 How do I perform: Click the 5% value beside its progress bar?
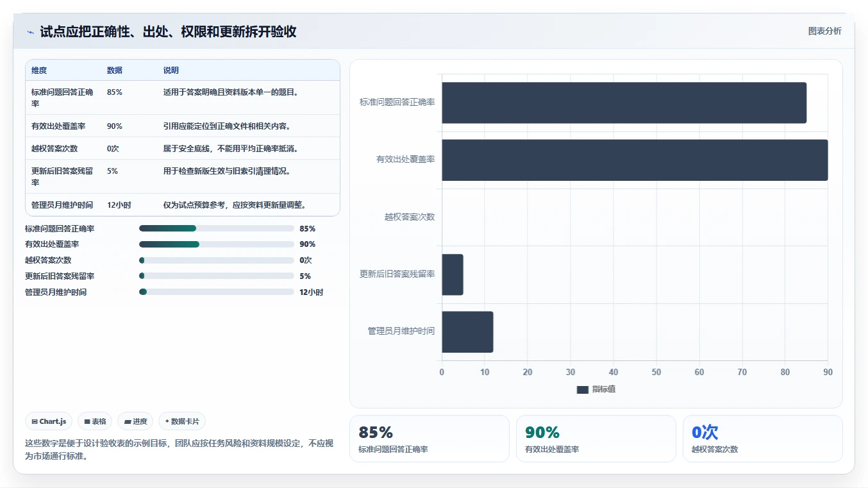(x=305, y=276)
